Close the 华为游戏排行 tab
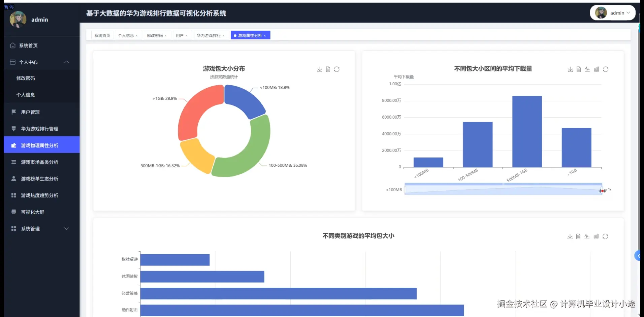The image size is (644, 317). point(223,36)
